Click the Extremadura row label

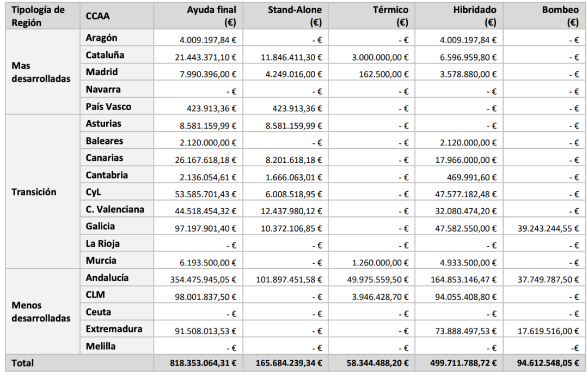pyautogui.click(x=114, y=329)
